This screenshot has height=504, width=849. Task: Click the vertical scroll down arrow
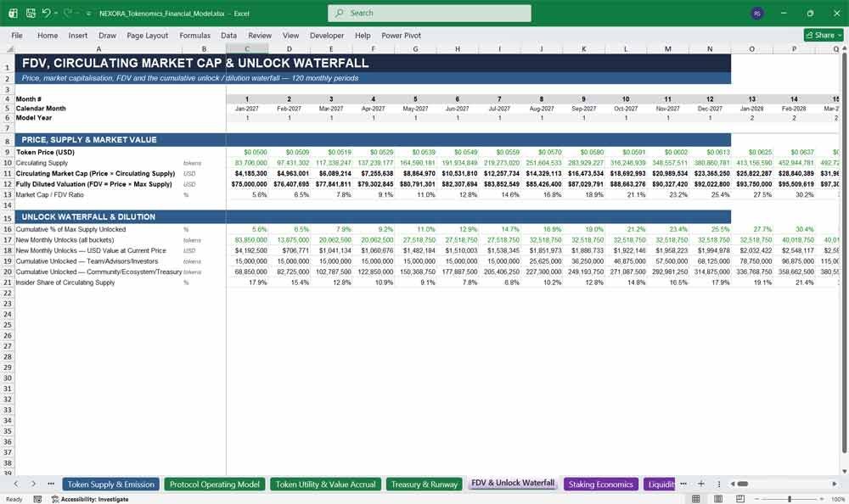tap(844, 472)
